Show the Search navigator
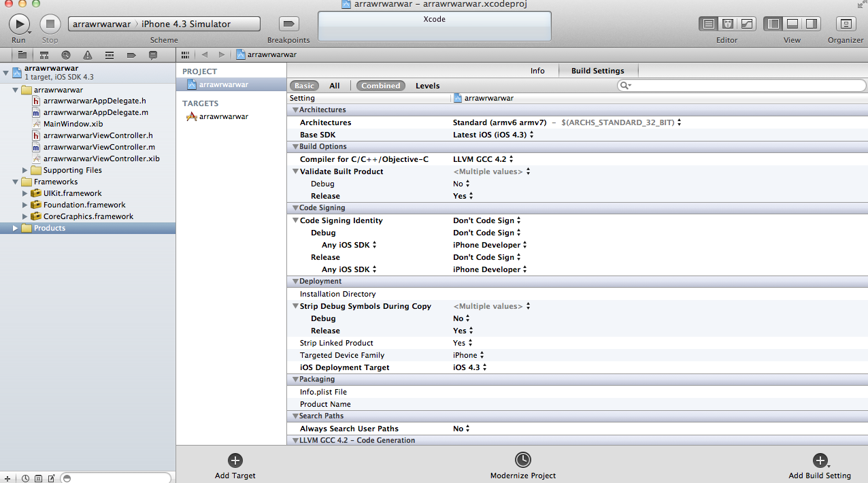Image resolution: width=868 pixels, height=483 pixels. coord(66,54)
